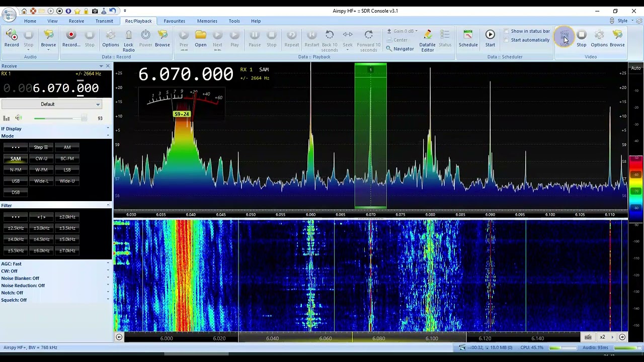Viewport: 644px width, 362px height.
Task: Switch to the Favourites ribbon tab
Action: tap(174, 21)
